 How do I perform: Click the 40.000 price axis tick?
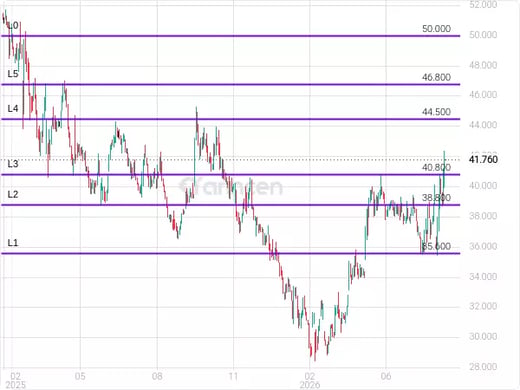483,186
